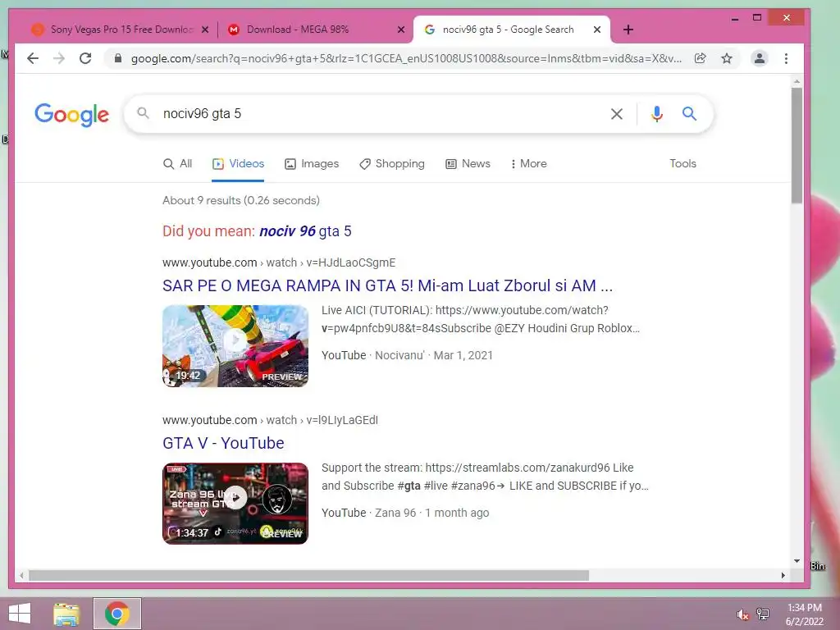Screen dimensions: 840x630
Task: Click the 'Live AICI (TUTORIAL)' description snippet
Action: coord(481,319)
